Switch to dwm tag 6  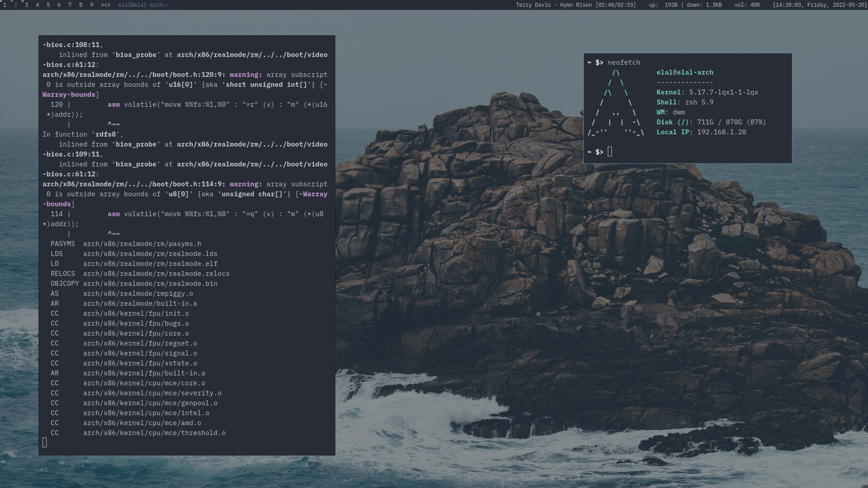click(x=59, y=5)
